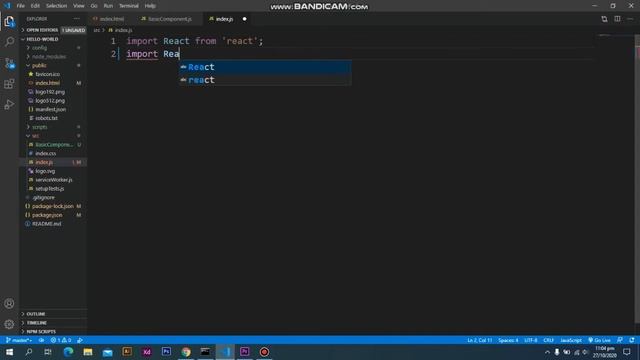Screen dimensions: 640x360
Task: Change language mode from JavaScript
Action: (571, 340)
